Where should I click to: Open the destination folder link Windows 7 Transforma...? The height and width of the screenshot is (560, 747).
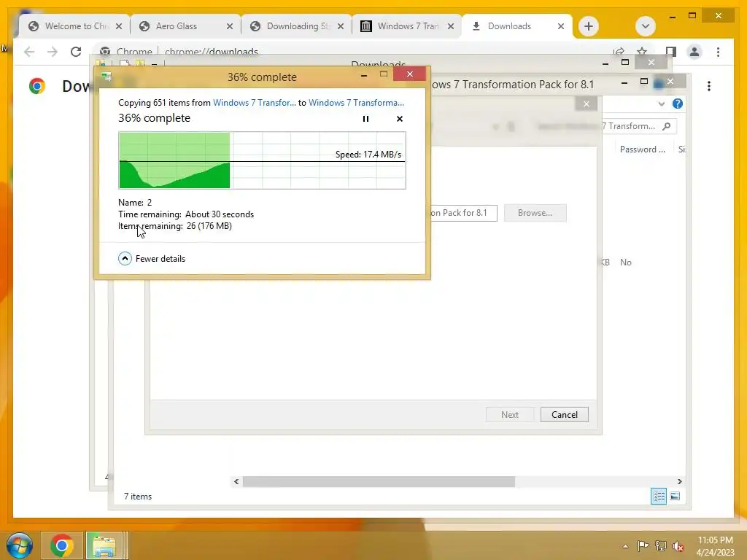pyautogui.click(x=356, y=102)
